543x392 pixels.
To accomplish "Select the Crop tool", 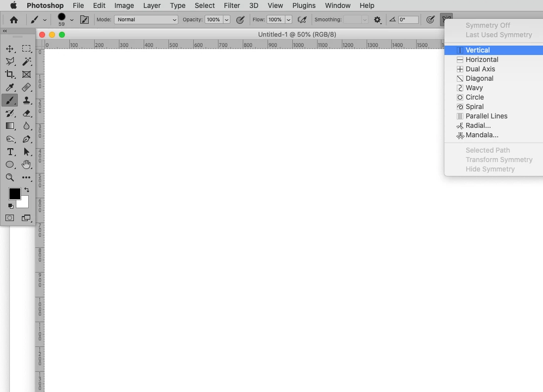I will click(10, 74).
